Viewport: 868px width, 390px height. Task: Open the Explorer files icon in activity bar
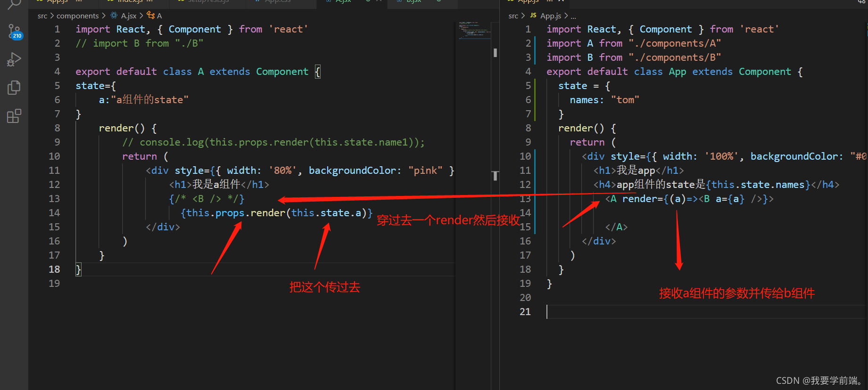pos(14,88)
